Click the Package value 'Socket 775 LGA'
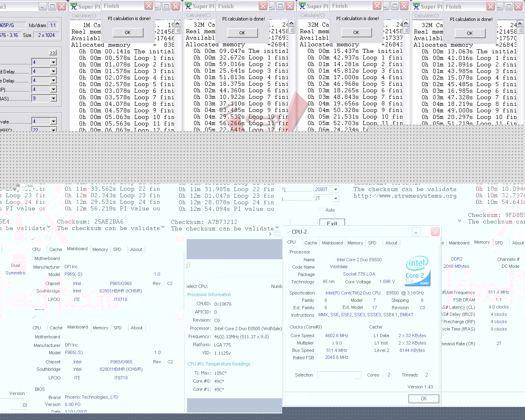 (359, 274)
